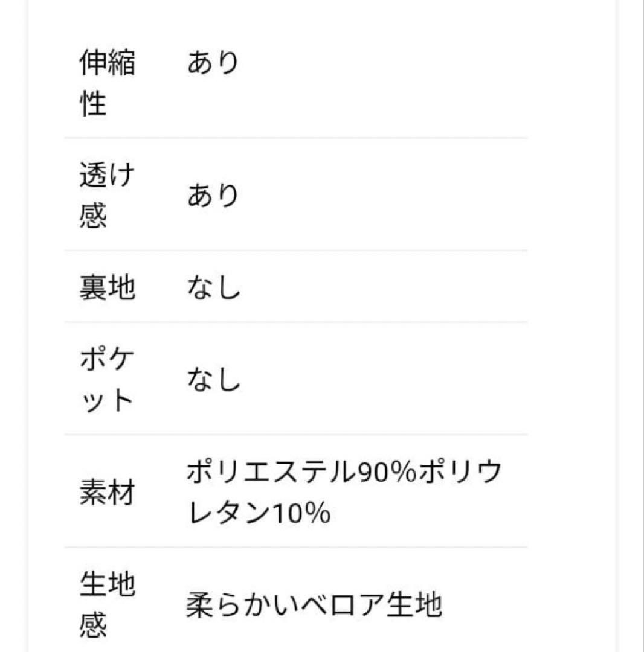Click the divider line below the 裏地 row
This screenshot has height=652, width=644.
tap(296, 322)
